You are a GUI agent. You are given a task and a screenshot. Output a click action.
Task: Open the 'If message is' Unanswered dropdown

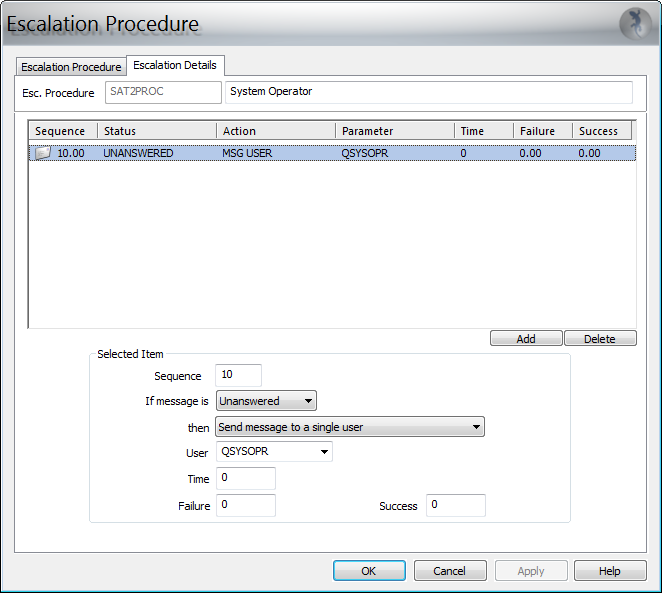coord(266,401)
